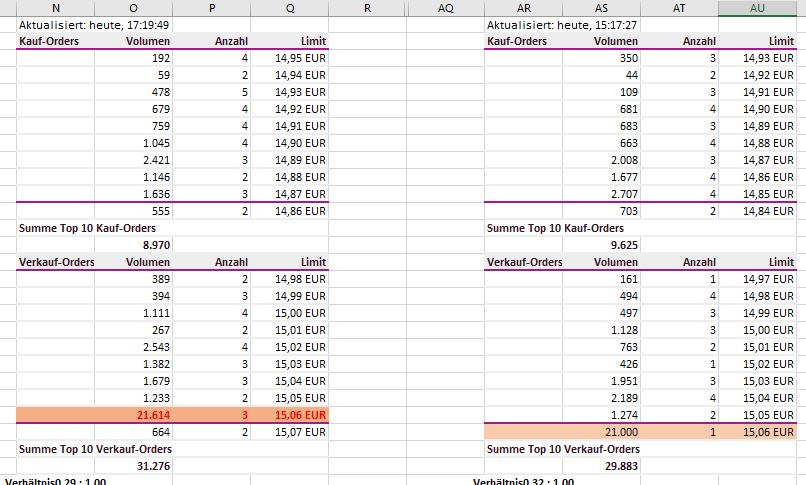Image resolution: width=806 pixels, height=485 pixels.
Task: Click the highlighted AU column header
Action: pyautogui.click(x=757, y=8)
